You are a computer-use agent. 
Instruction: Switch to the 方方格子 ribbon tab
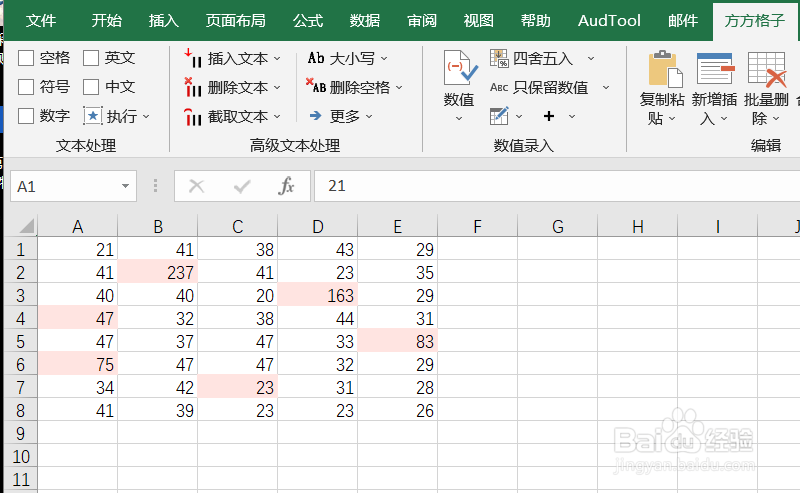(x=755, y=20)
